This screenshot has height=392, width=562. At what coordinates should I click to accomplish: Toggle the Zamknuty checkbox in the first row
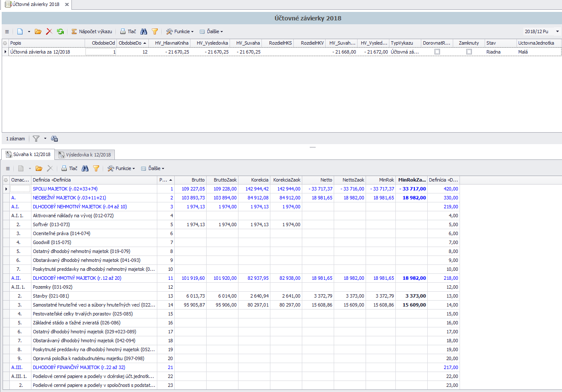pyautogui.click(x=469, y=52)
